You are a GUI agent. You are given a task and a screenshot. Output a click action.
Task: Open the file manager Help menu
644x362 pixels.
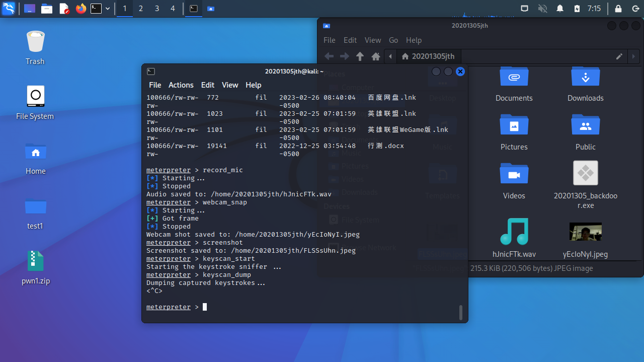[414, 40]
